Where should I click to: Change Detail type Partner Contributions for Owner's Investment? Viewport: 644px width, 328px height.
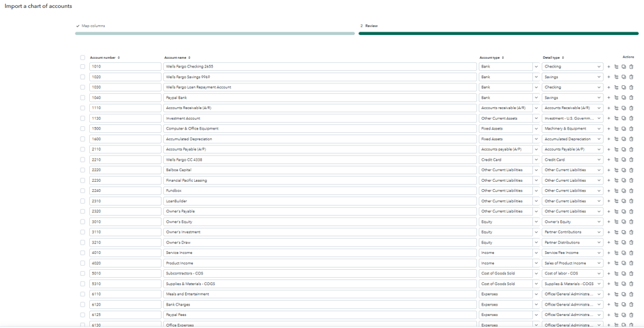(x=573, y=232)
